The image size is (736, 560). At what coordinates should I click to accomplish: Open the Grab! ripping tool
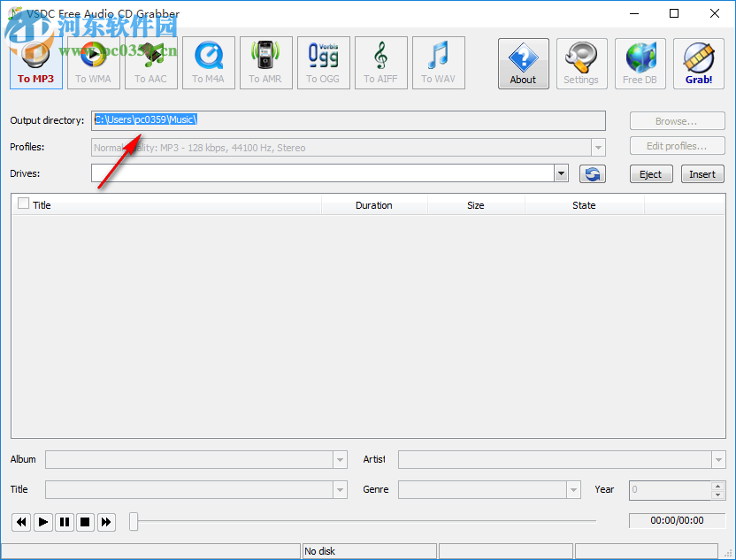[698, 63]
